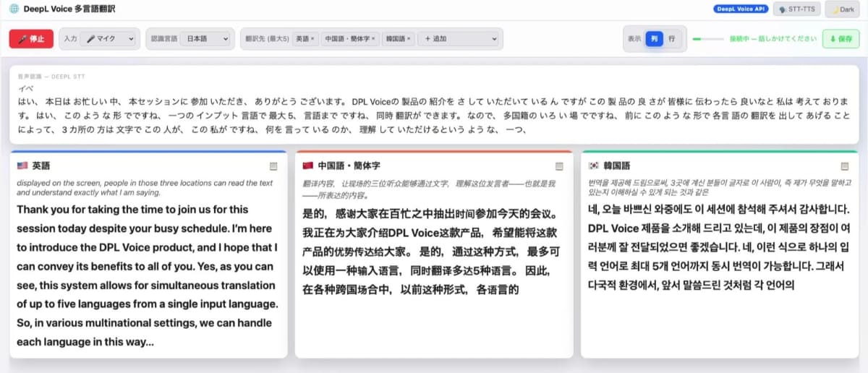Screen dimensions: 868x373
Task: Click the DeepL Voice 多言語翻訳 title
Action: pos(69,9)
